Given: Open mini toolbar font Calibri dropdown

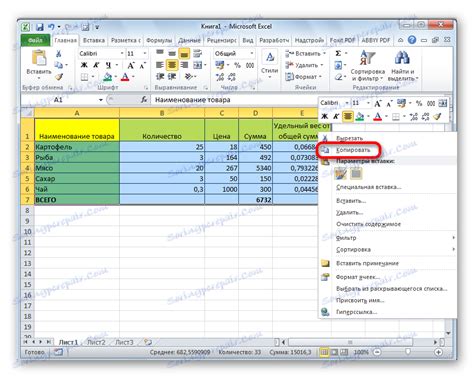Looking at the screenshot, I should pyautogui.click(x=347, y=103).
